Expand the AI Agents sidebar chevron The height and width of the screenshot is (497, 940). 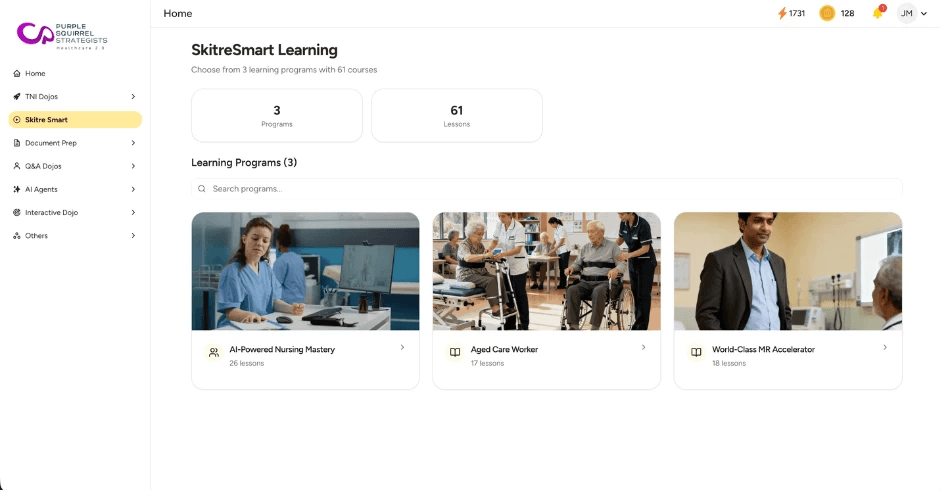pos(133,189)
